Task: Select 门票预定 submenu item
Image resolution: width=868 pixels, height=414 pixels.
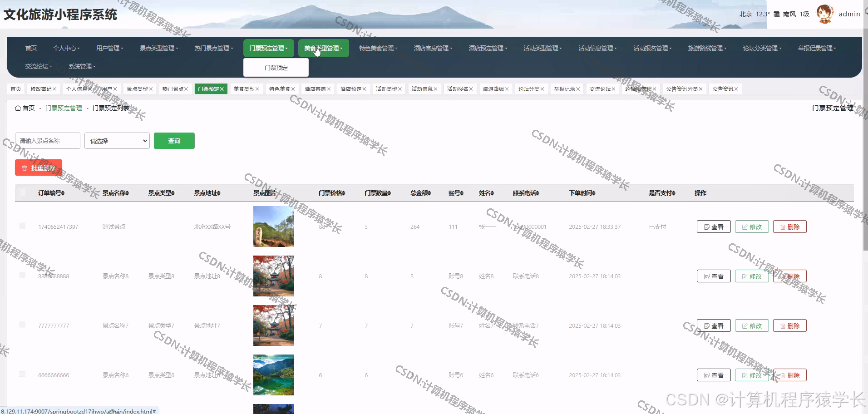Action: (276, 68)
